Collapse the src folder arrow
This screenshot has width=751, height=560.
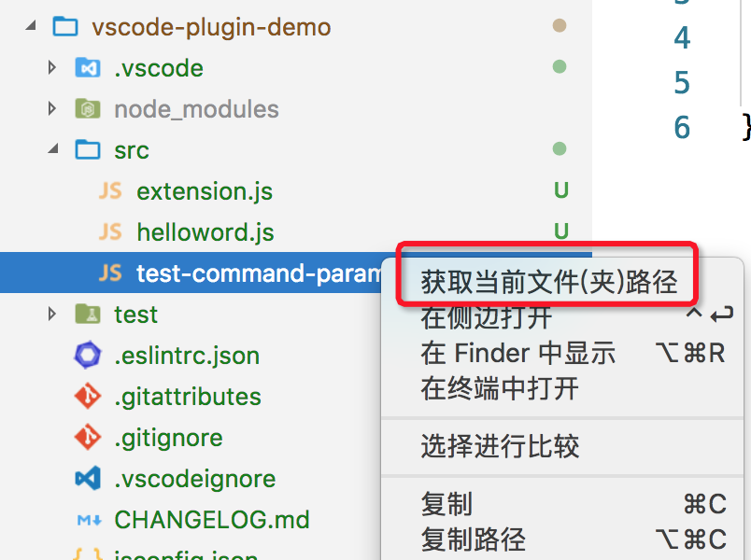[x=53, y=150]
